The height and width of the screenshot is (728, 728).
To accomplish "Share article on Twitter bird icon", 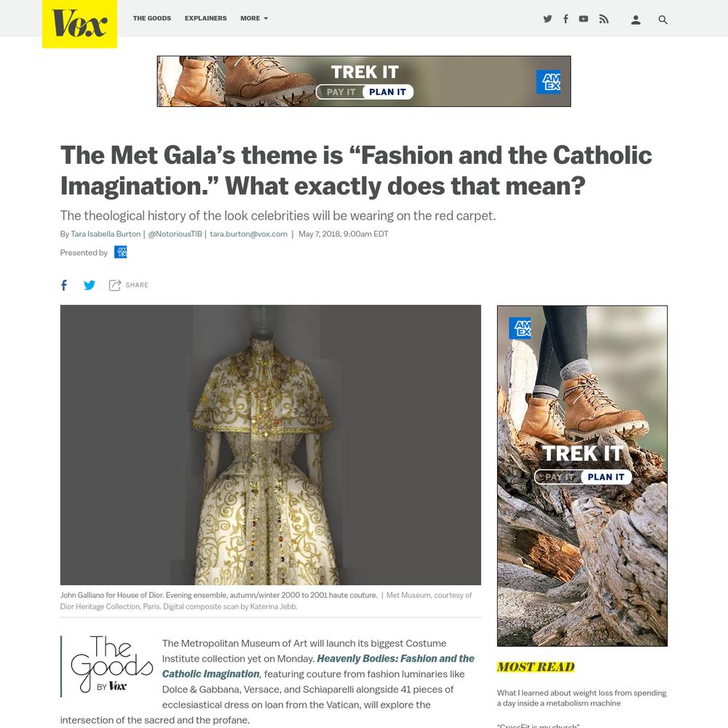I will [x=90, y=285].
